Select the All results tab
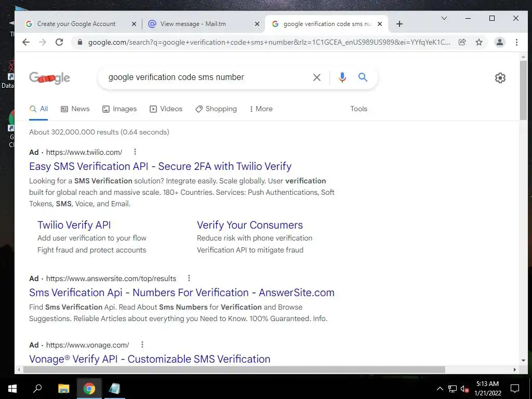532x399 pixels. pos(38,109)
